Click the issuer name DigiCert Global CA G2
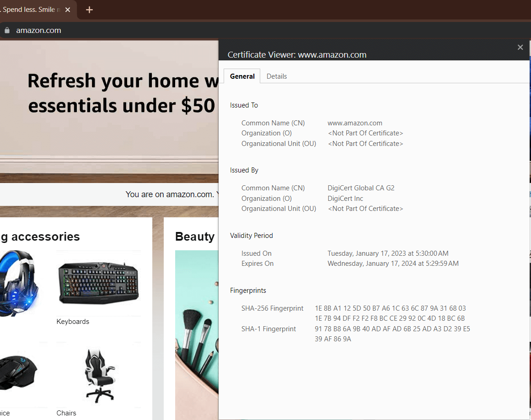The width and height of the screenshot is (531, 420). click(x=361, y=188)
